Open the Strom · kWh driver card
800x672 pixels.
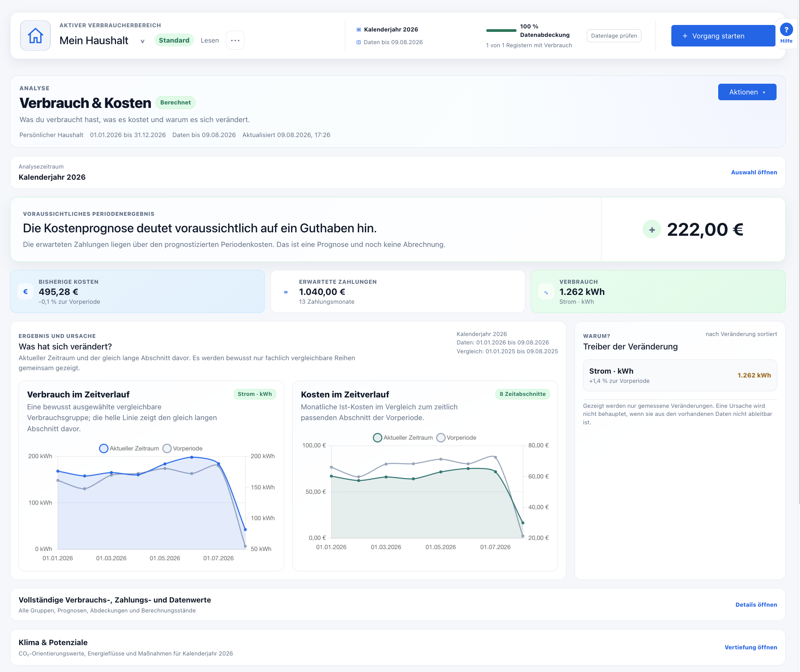tap(680, 376)
